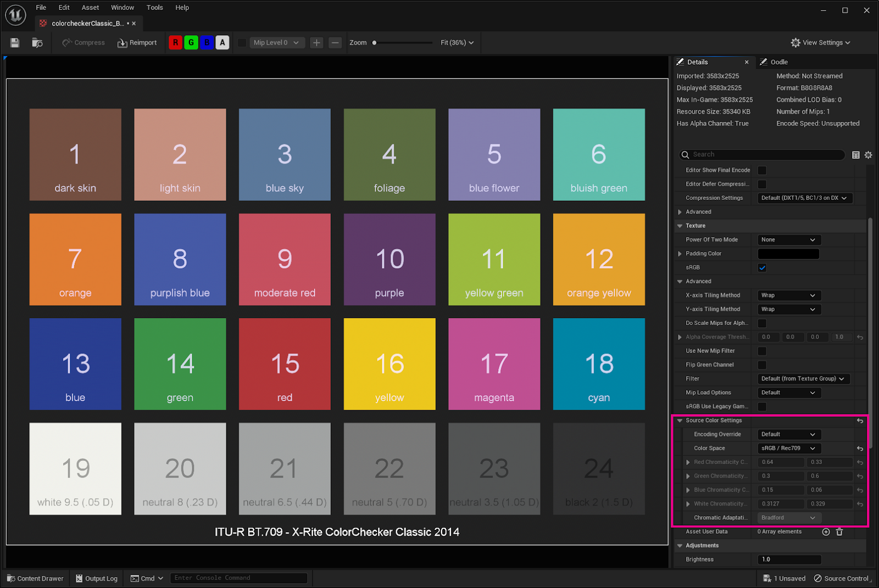Screen dimensions: 879x588
Task: Open the Color Space dropdown
Action: click(788, 449)
